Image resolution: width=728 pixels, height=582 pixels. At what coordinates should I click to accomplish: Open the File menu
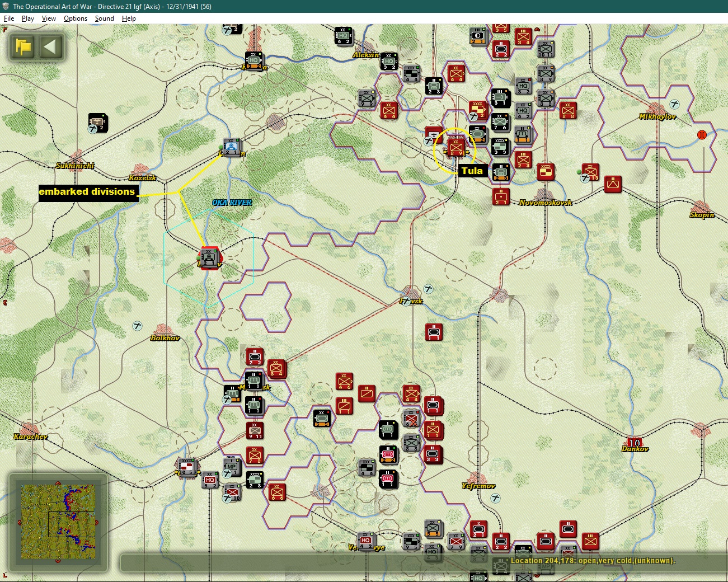click(9, 18)
